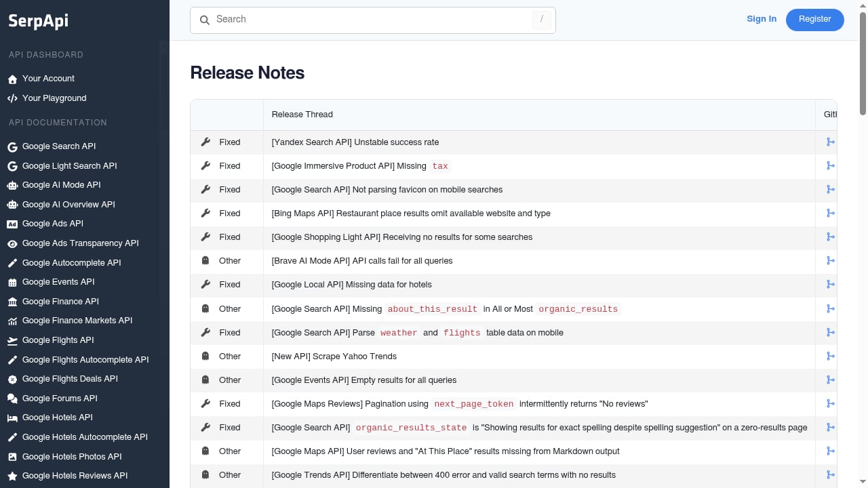The width and height of the screenshot is (868, 488).
Task: Click the Google Flights plane icon
Action: pyautogui.click(x=12, y=341)
